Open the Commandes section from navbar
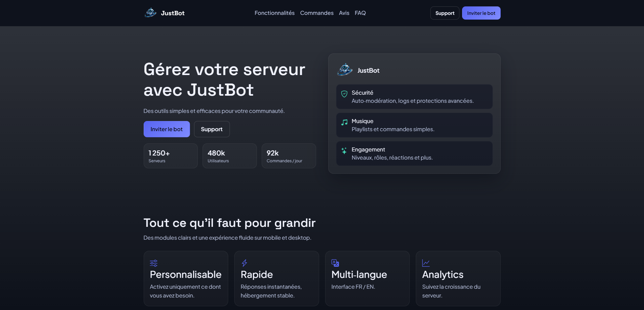The height and width of the screenshot is (310, 644). click(x=316, y=13)
